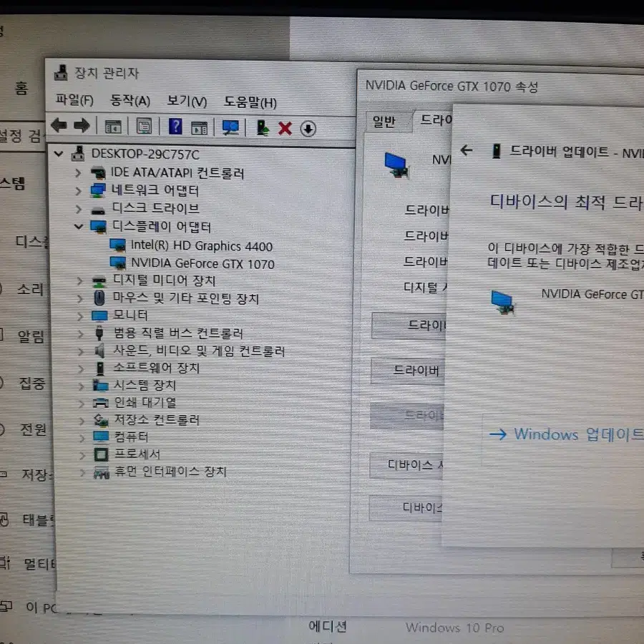Click the DESKTOP-29C757C computer icon
The width and height of the screenshot is (644, 644).
click(78, 154)
